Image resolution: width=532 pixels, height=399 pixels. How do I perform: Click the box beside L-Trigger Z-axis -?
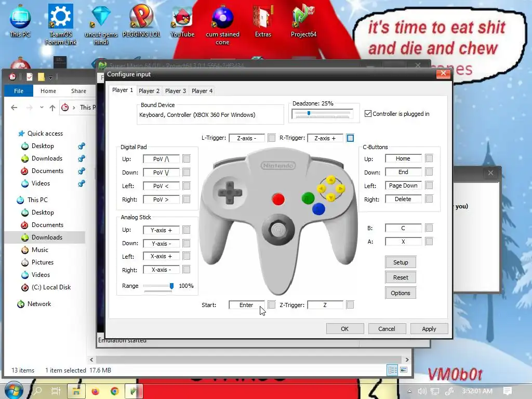click(x=271, y=138)
